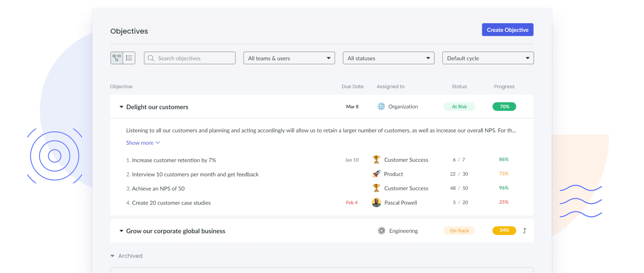The image size is (644, 273).
Task: Click the Organization globe icon
Action: click(x=381, y=107)
